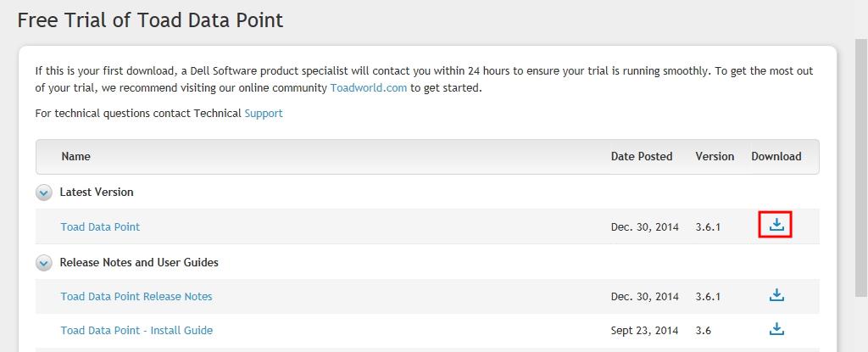Open the Toadworld.com community link
868x352 pixels.
[x=368, y=87]
